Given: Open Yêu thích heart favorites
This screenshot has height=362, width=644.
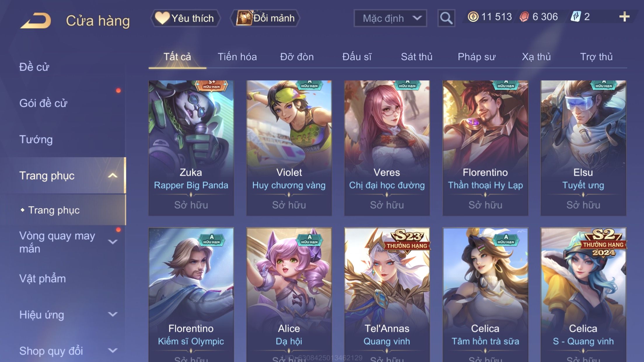Looking at the screenshot, I should click(x=185, y=18).
